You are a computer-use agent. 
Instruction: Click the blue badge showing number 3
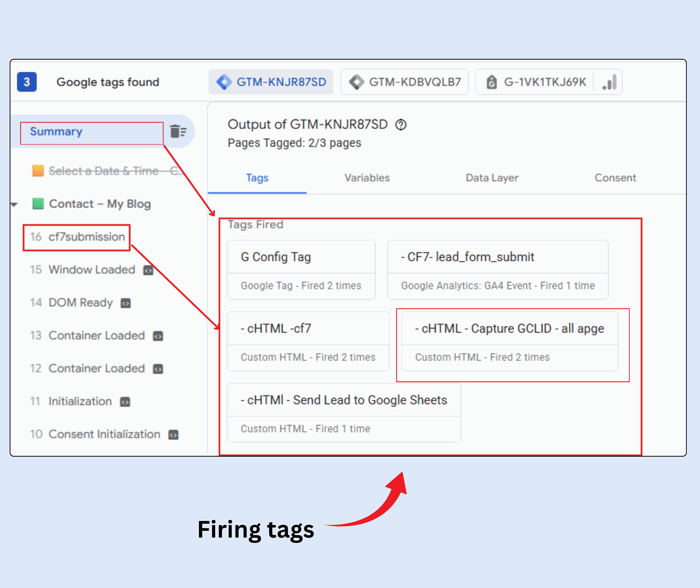[x=27, y=82]
